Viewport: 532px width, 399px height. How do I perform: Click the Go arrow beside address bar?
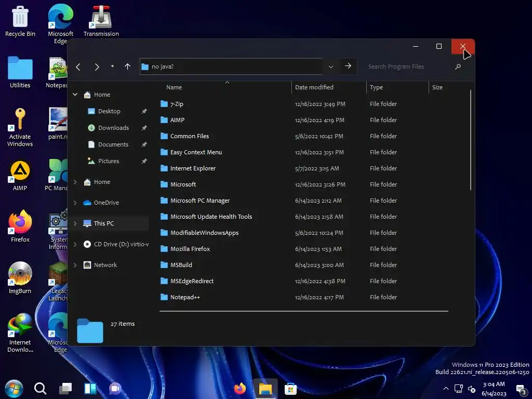point(348,66)
